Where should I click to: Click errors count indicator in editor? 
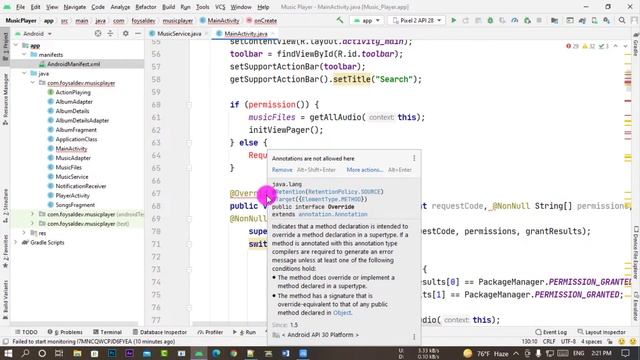pos(572,46)
